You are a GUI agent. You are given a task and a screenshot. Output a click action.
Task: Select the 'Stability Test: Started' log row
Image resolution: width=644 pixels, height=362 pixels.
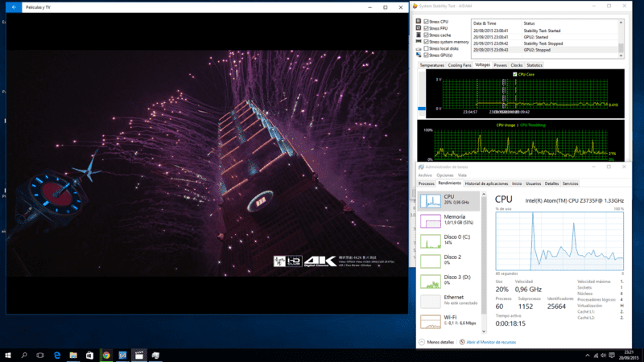click(x=545, y=31)
